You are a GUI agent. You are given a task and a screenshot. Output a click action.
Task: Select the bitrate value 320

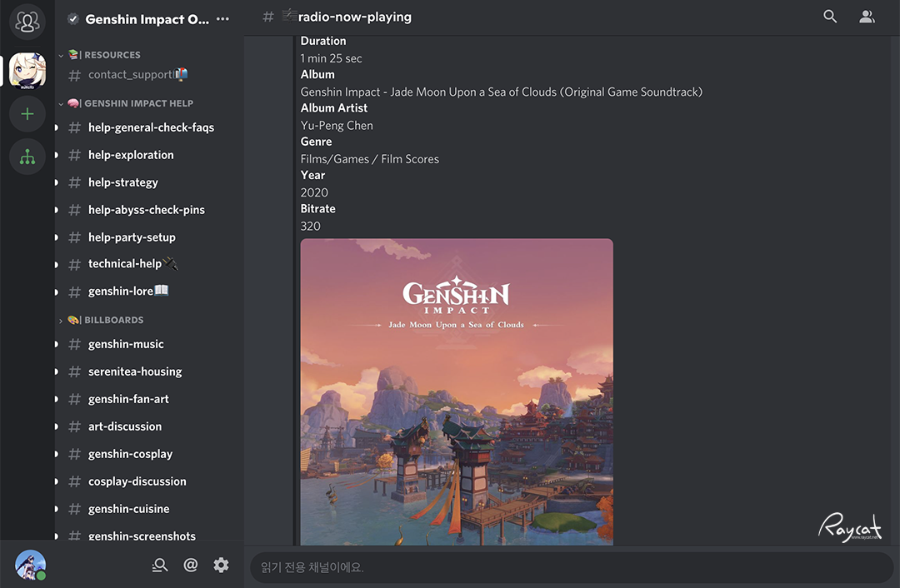click(311, 226)
